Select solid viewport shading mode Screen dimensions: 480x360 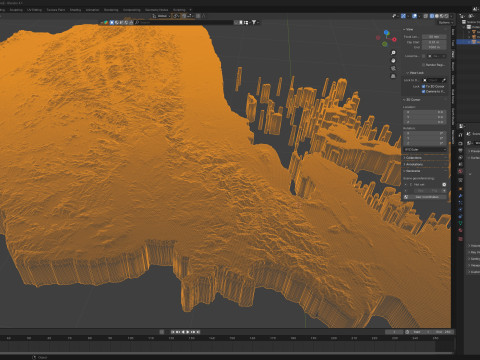[x=437, y=16]
